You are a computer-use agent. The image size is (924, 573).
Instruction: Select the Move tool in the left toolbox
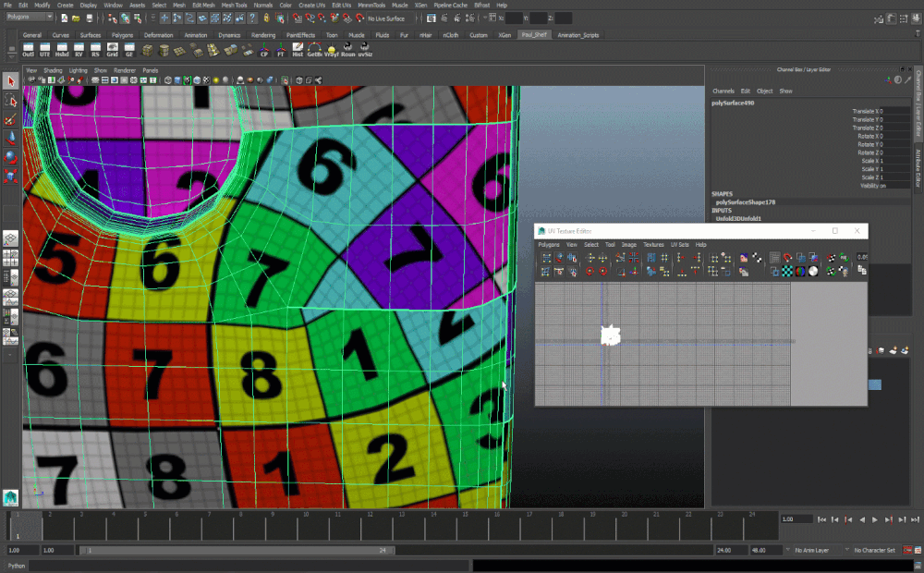[9, 133]
